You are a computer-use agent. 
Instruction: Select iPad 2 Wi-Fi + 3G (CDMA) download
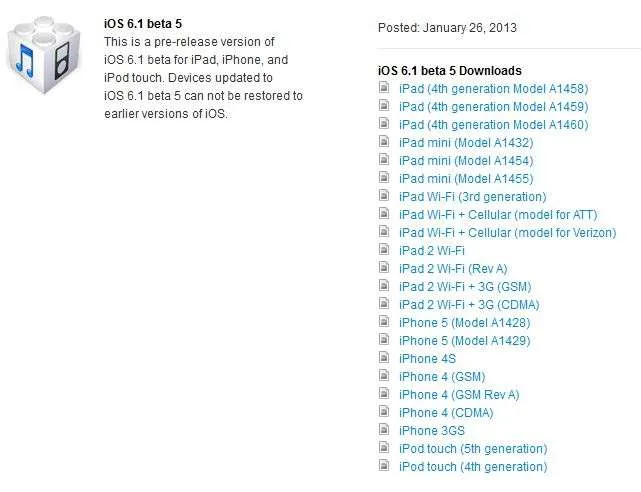pos(469,304)
